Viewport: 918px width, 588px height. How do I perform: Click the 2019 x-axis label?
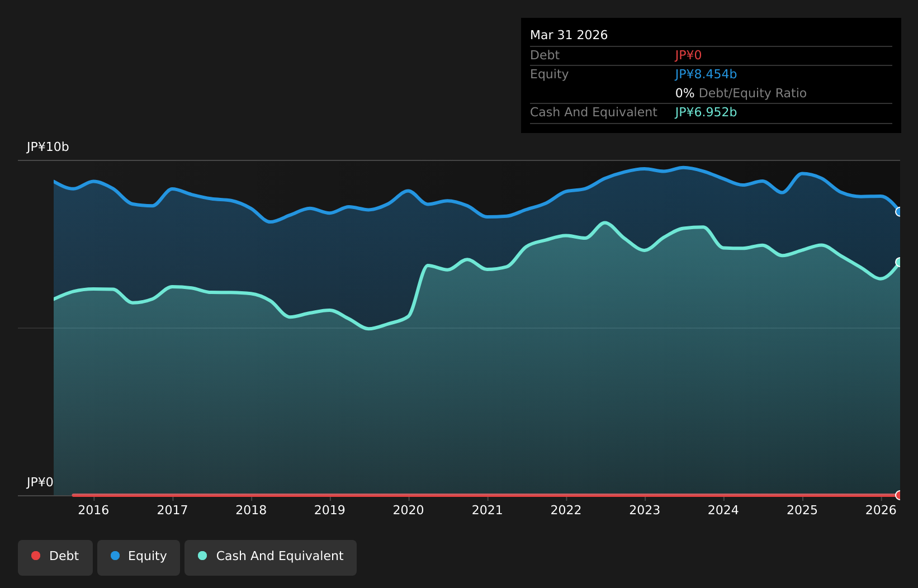(330, 510)
